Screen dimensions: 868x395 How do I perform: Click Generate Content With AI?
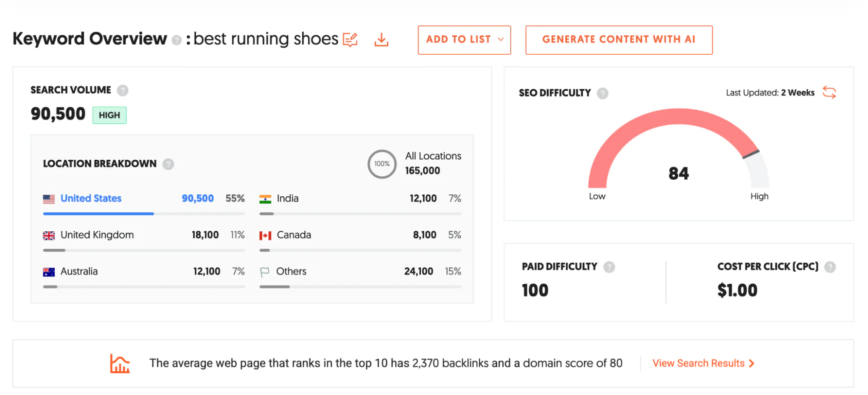619,39
